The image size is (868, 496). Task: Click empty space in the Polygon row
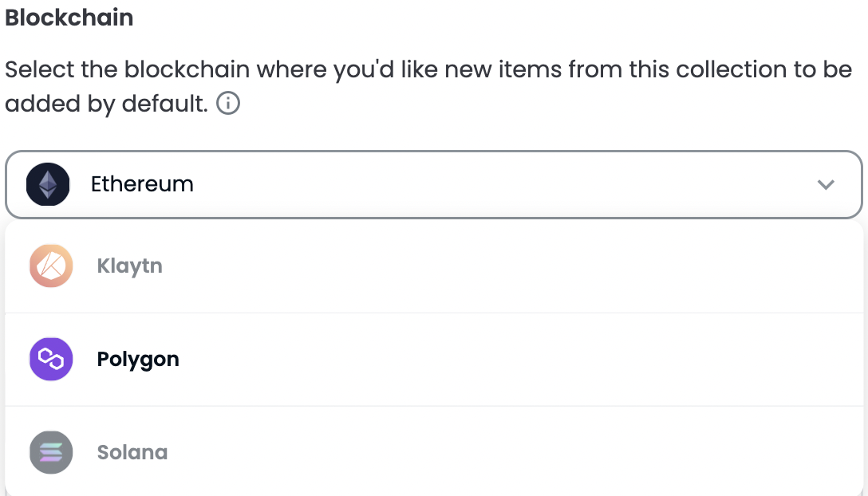(x=498, y=360)
